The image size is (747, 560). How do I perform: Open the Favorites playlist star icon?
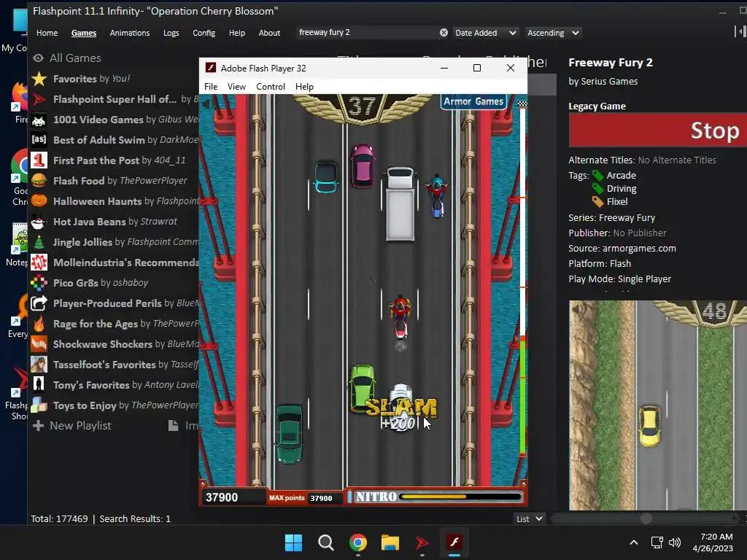39,79
